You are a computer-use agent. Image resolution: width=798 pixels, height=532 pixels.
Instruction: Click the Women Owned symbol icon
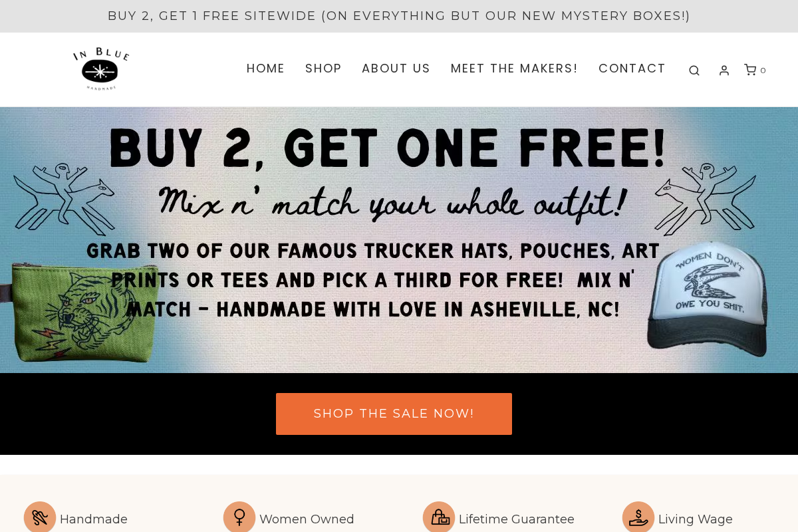[x=239, y=517]
